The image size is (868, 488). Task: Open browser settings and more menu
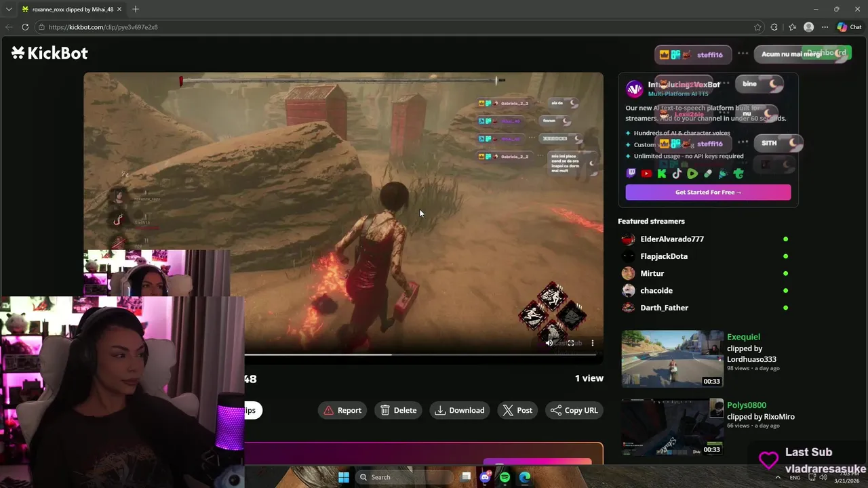coord(825,27)
